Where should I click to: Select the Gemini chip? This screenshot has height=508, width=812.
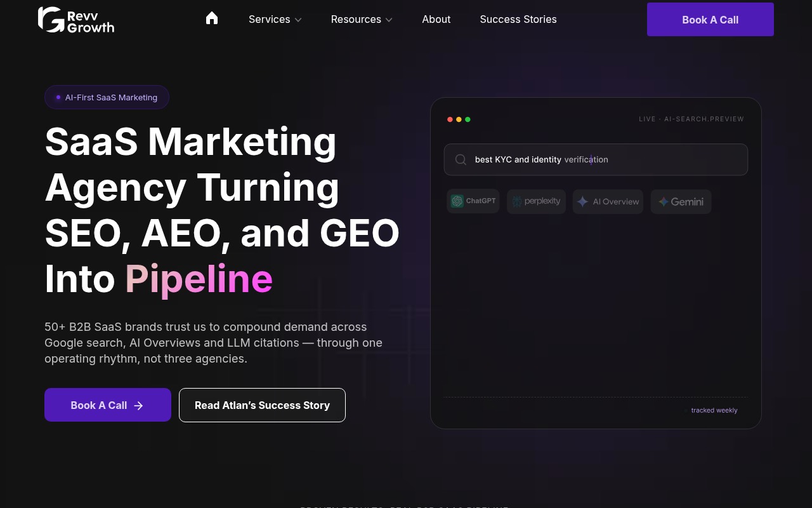(681, 201)
